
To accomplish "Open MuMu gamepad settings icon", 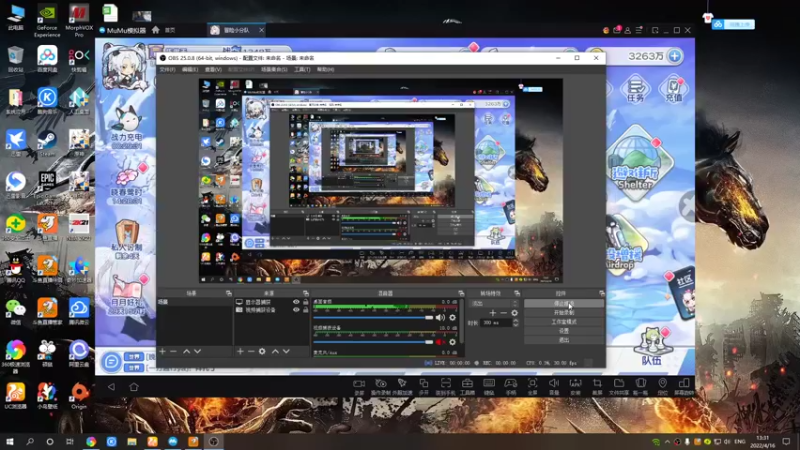I will point(511,386).
